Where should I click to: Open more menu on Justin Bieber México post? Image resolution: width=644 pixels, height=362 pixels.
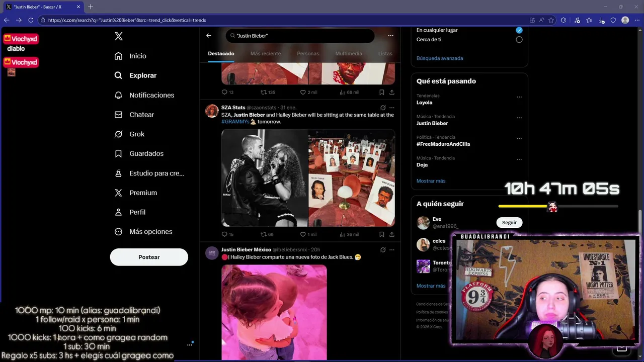coord(392,250)
